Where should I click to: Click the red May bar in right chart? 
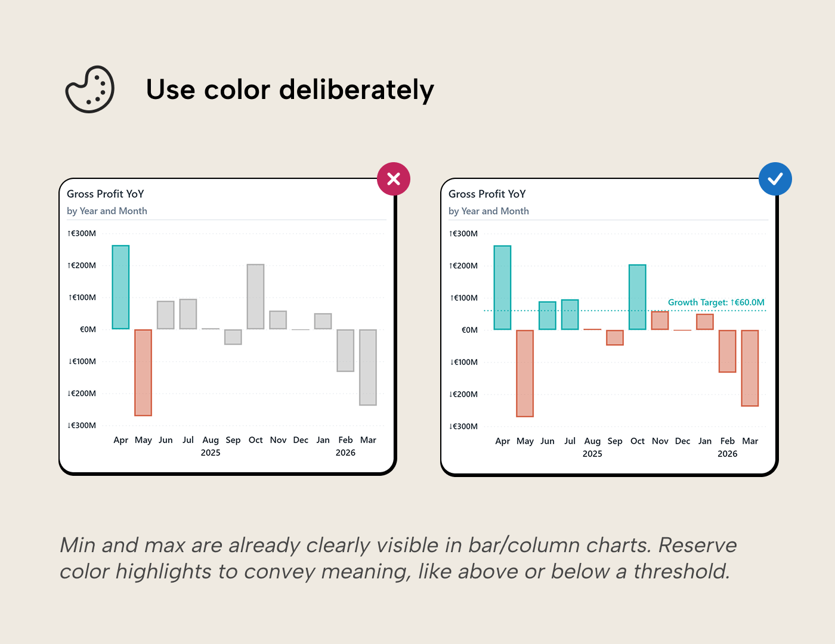coord(525,373)
